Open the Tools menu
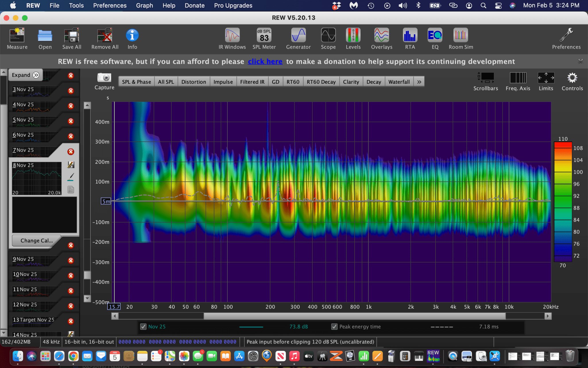 76,5
